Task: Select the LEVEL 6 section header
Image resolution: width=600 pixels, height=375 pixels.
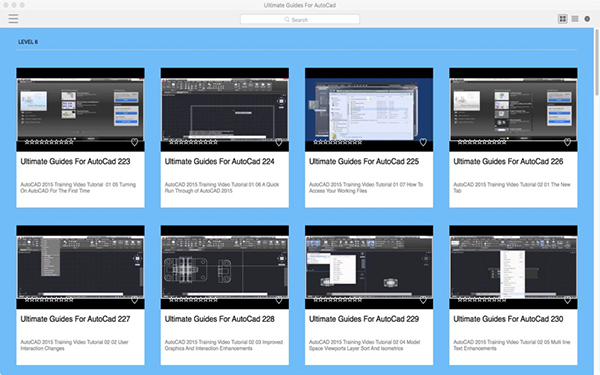Action: [28, 42]
